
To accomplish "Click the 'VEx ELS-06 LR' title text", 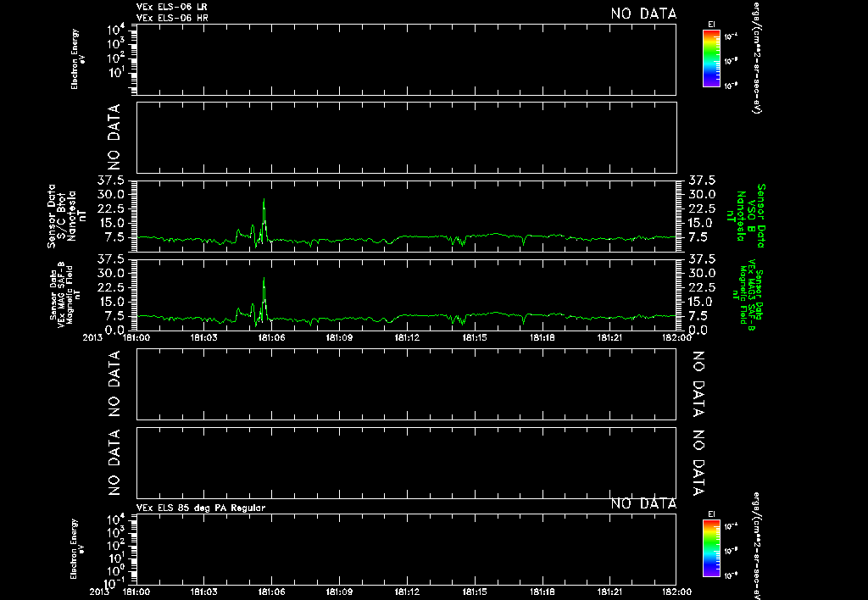I will click(171, 7).
